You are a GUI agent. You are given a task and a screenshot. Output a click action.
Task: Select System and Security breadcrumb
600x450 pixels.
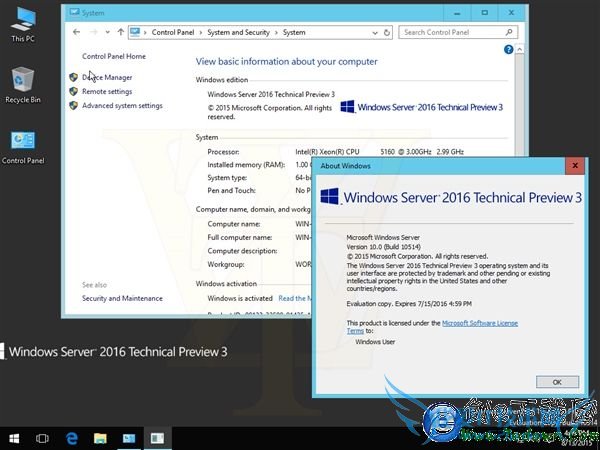(x=238, y=33)
